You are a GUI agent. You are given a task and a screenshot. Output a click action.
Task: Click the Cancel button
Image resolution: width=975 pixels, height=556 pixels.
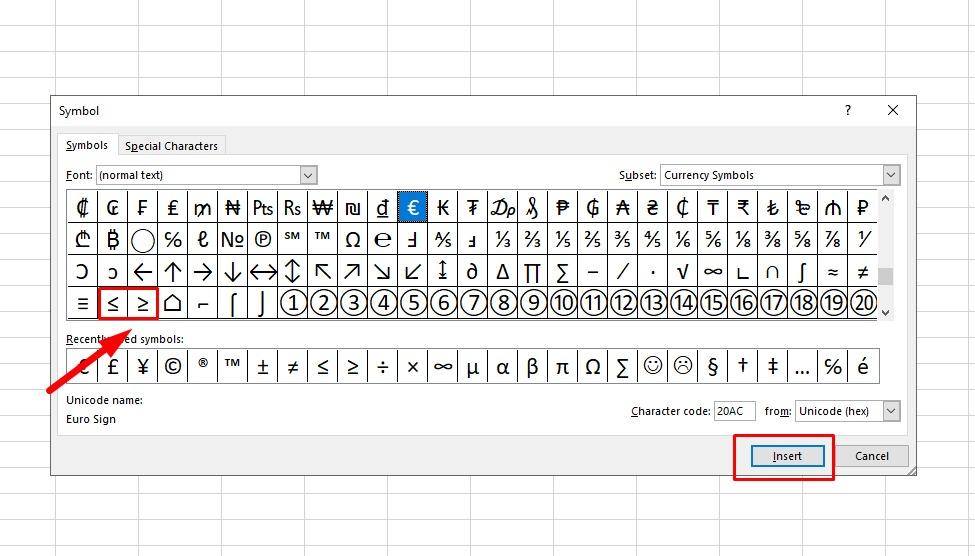pyautogui.click(x=871, y=456)
